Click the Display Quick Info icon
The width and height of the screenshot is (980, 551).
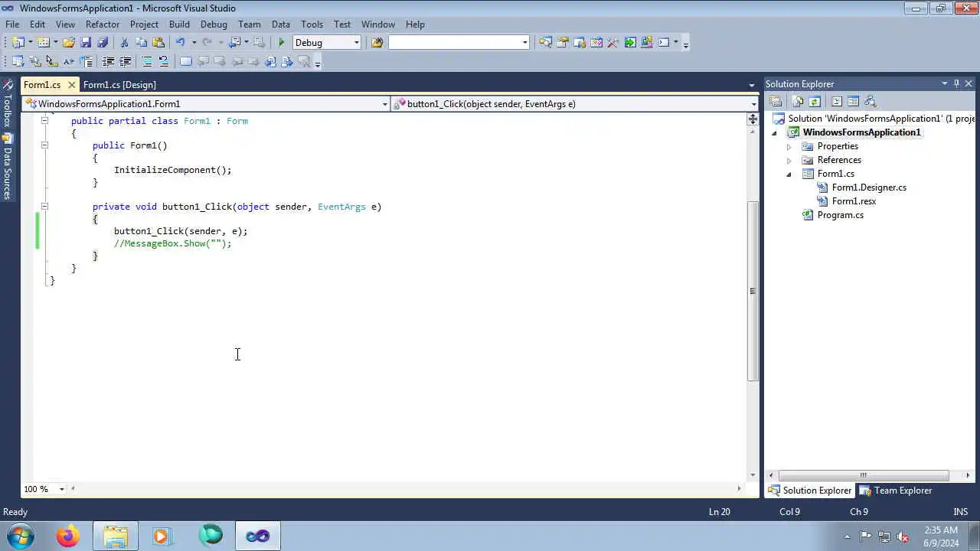(x=51, y=61)
